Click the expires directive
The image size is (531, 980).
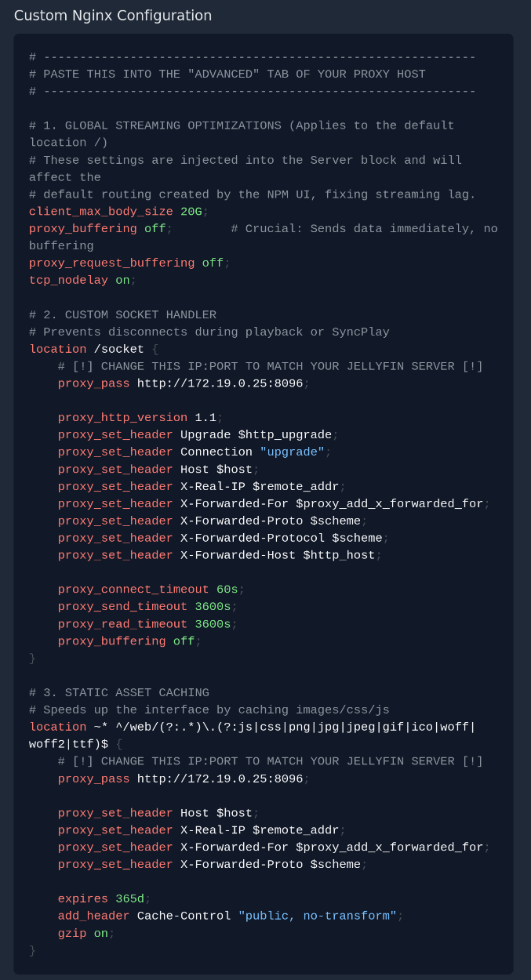[x=82, y=899]
